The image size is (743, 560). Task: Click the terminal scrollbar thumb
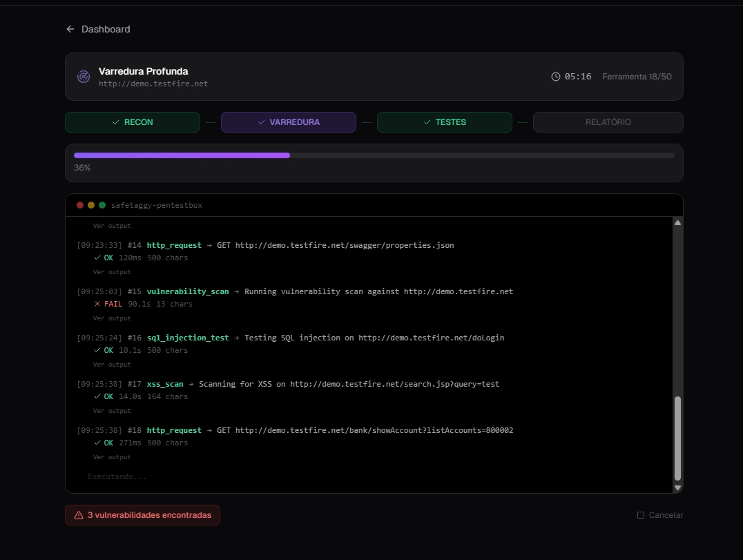[x=677, y=438]
